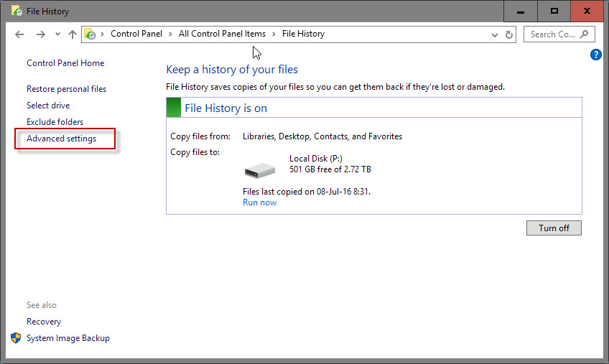Screen dimensions: 609x364
Task: Click the Local Disk (P:) drive icon
Action: pos(259,170)
